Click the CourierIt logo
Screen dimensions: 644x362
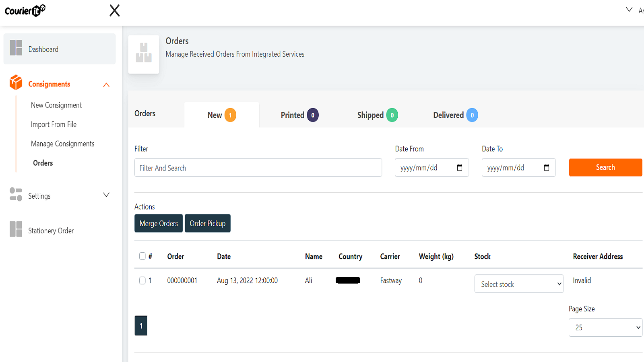pyautogui.click(x=25, y=10)
